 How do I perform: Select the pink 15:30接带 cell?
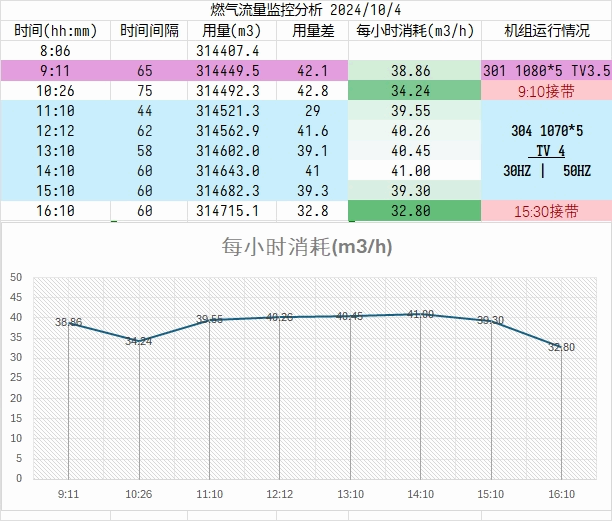click(546, 211)
